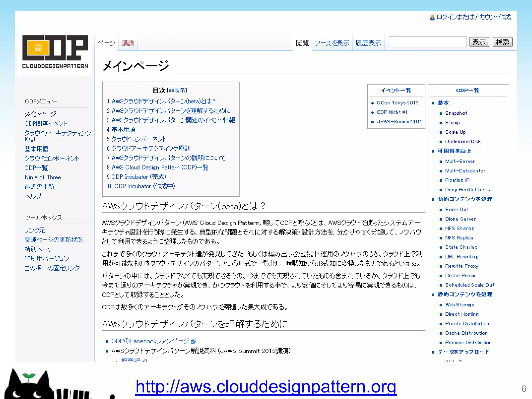The height and width of the screenshot is (399, 532).
Task: Open 印刷用バージョン toolbox link
Action: [47, 258]
